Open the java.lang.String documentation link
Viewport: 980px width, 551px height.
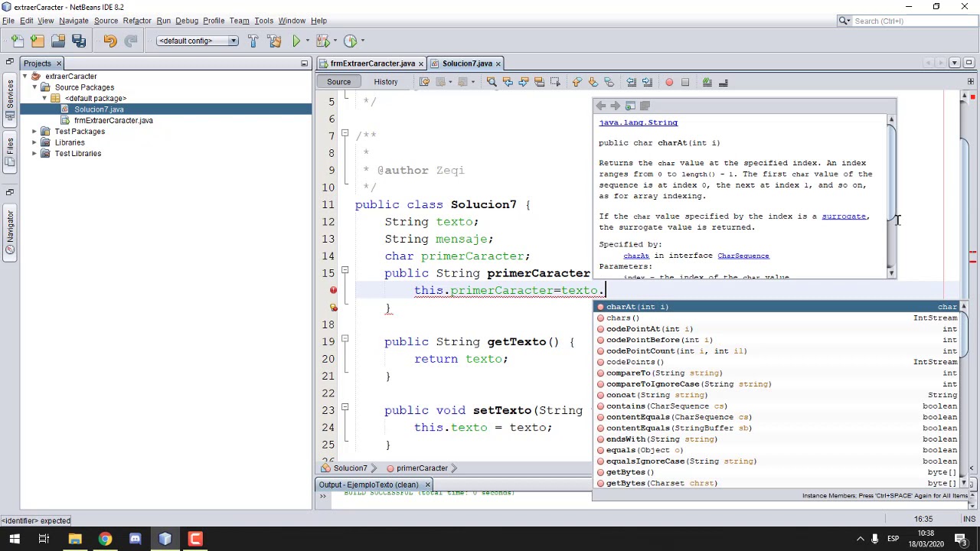[x=638, y=122]
